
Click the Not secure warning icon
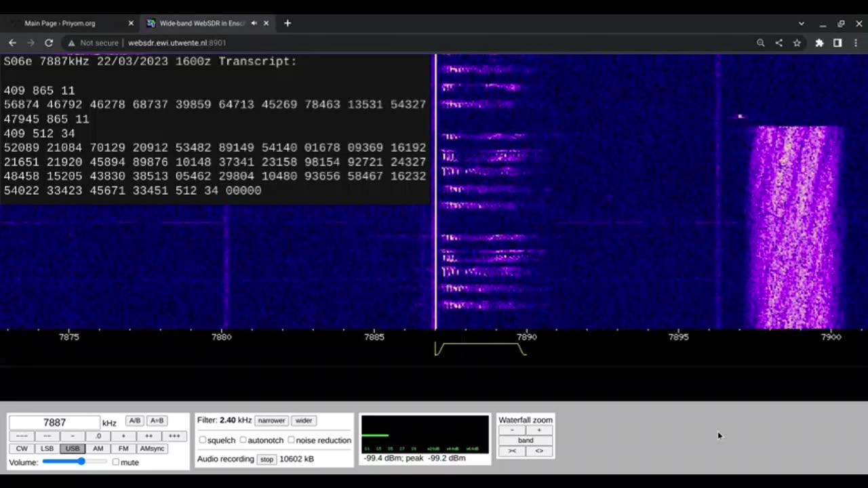[x=71, y=43]
